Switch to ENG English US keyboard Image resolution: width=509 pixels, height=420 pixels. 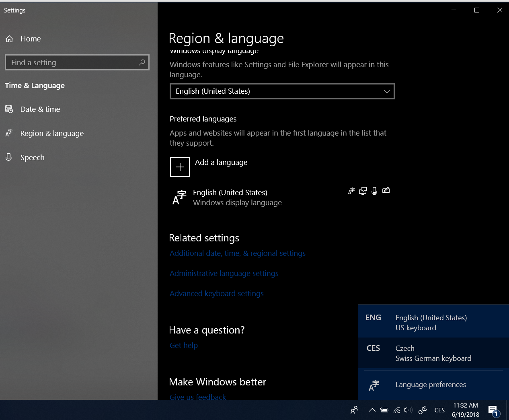coord(433,323)
